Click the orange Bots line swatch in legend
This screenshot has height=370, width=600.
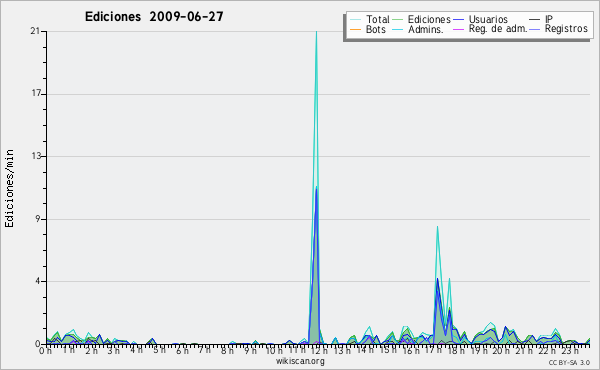[355, 29]
